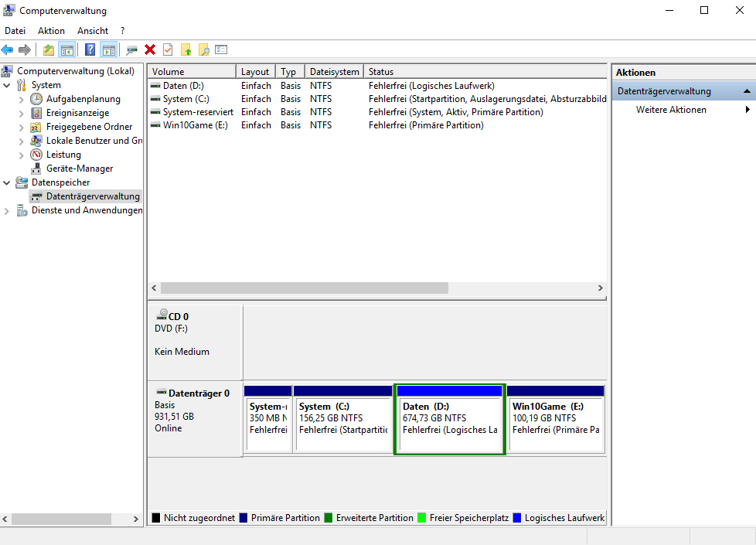The width and height of the screenshot is (756, 545).
Task: Click the blue question mark help icon
Action: [x=90, y=50]
